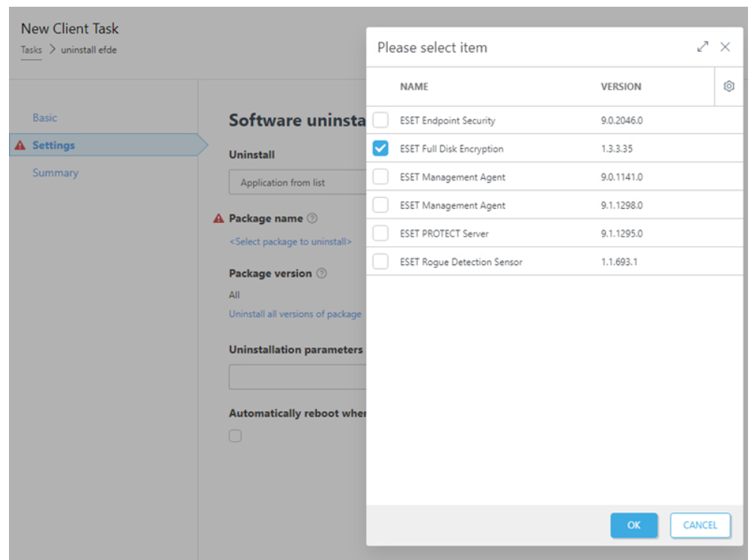The width and height of the screenshot is (754, 560).
Task: Click the CANCEL button
Action: tap(700, 526)
